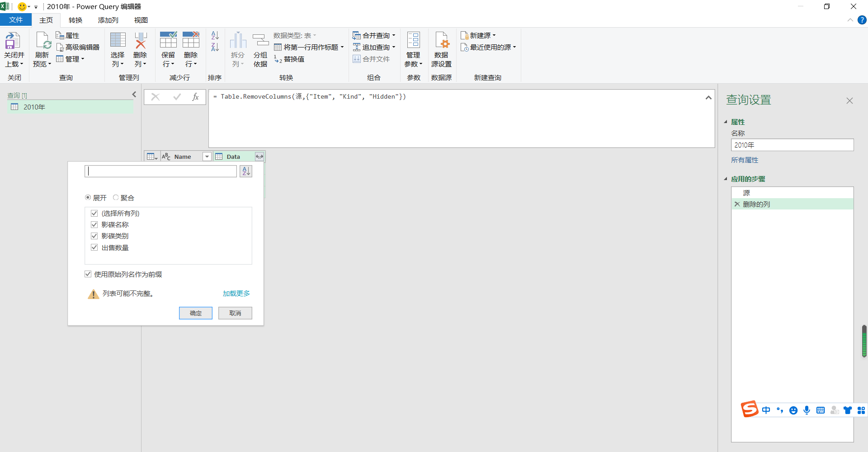Click the 加载更多 (Load more) link

(236, 294)
